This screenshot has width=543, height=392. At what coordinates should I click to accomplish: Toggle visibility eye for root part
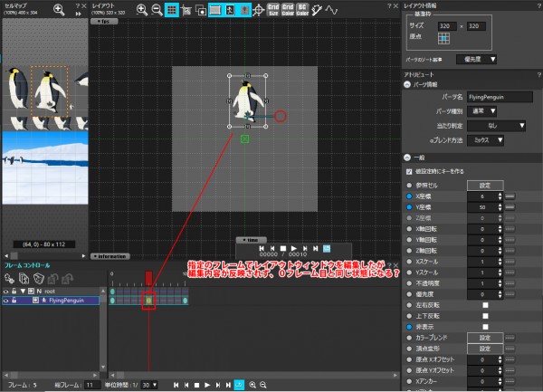click(x=5, y=292)
